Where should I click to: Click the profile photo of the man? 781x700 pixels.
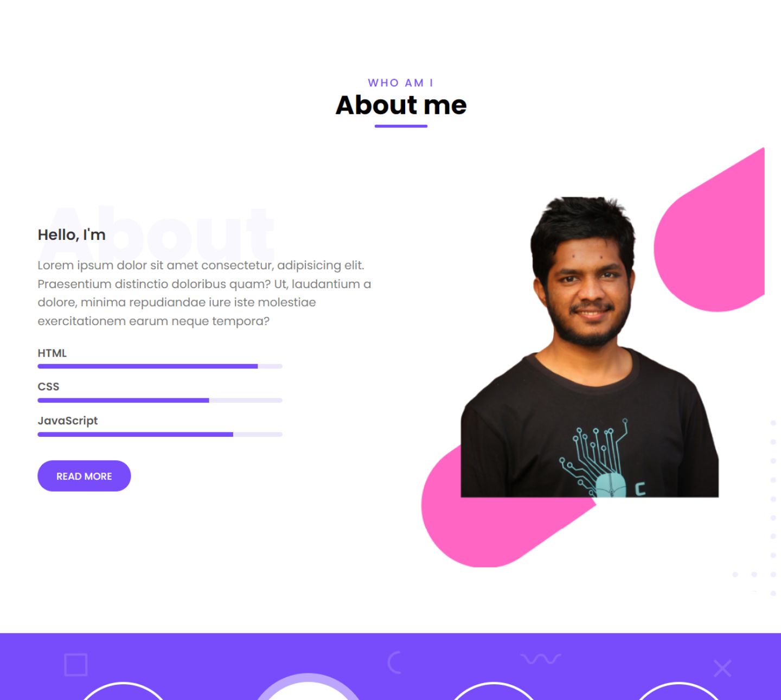590,347
